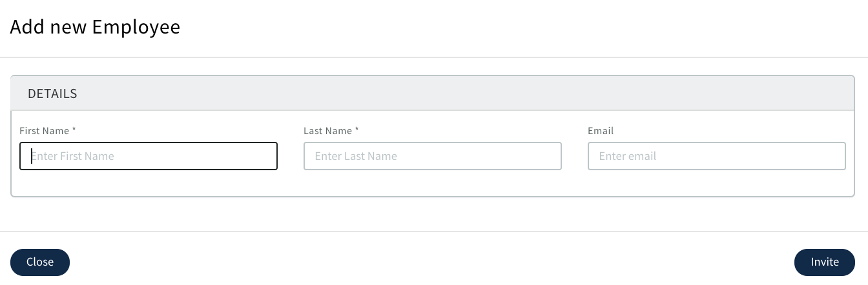Viewport: 868px width, 285px height.
Task: Select the Email input field
Action: [x=716, y=156]
